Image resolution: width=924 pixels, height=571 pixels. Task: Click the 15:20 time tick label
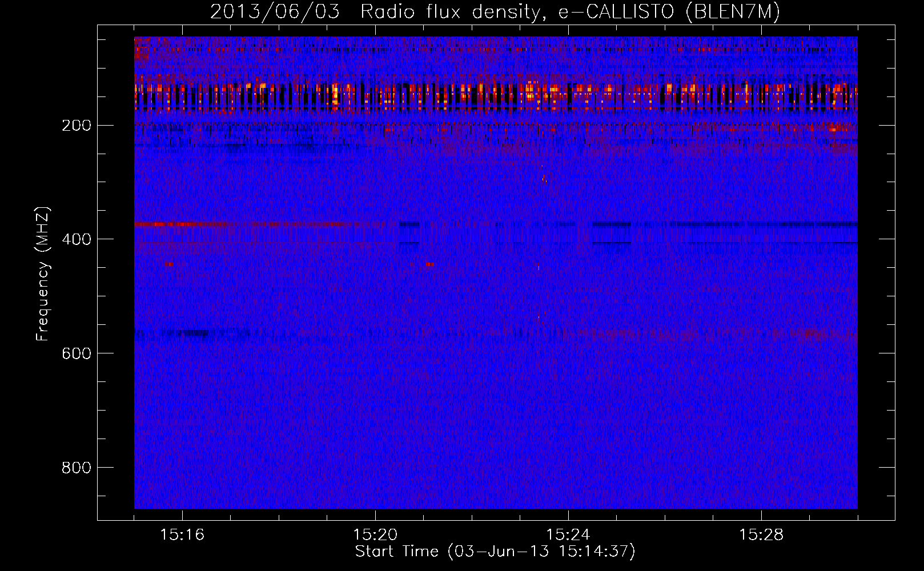375,535
